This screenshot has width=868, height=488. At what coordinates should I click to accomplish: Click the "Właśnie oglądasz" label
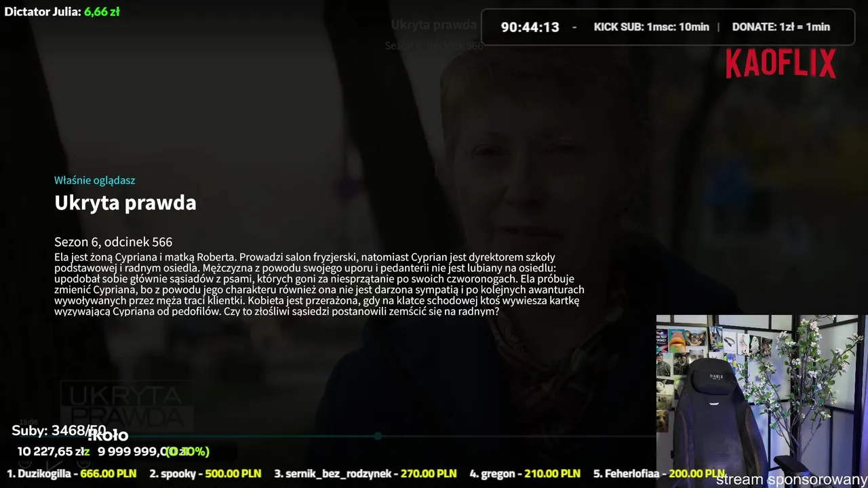tap(95, 180)
